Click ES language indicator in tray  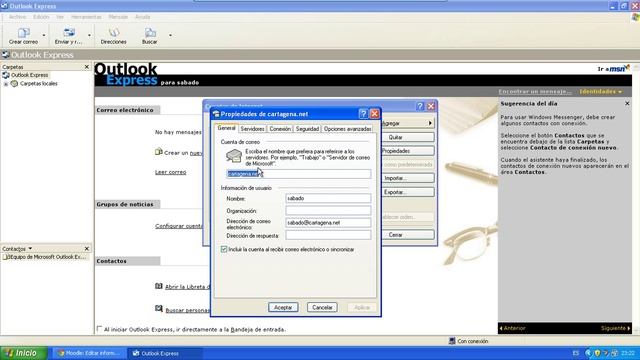[576, 353]
